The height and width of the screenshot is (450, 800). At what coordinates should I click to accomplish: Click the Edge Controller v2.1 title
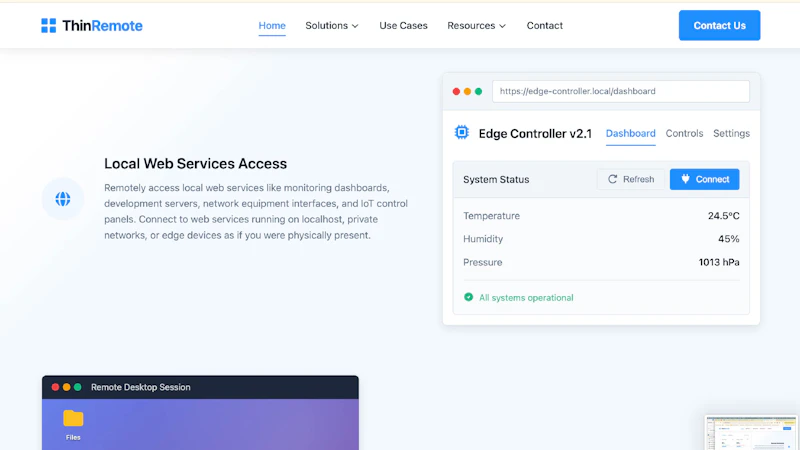(535, 134)
